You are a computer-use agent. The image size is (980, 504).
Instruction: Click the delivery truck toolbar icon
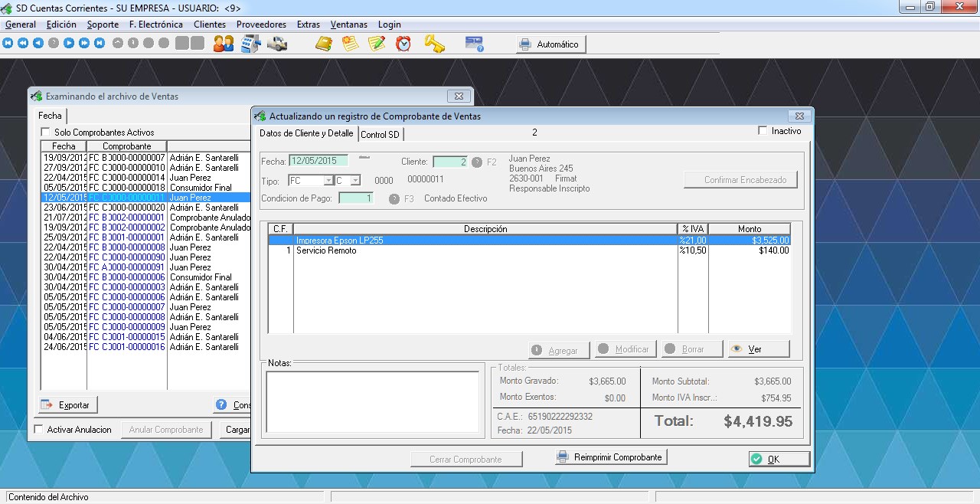pyautogui.click(x=276, y=44)
